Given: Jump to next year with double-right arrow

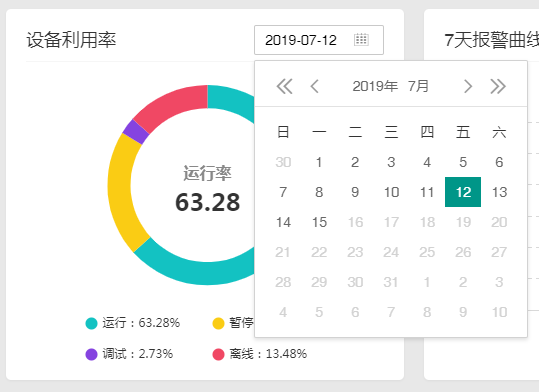Looking at the screenshot, I should (498, 86).
